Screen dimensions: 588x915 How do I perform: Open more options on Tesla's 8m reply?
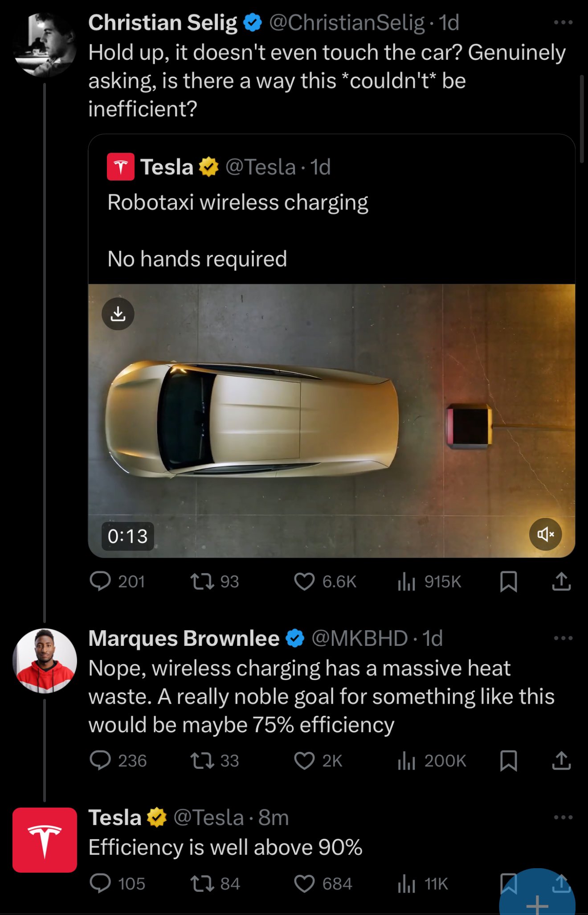[563, 817]
